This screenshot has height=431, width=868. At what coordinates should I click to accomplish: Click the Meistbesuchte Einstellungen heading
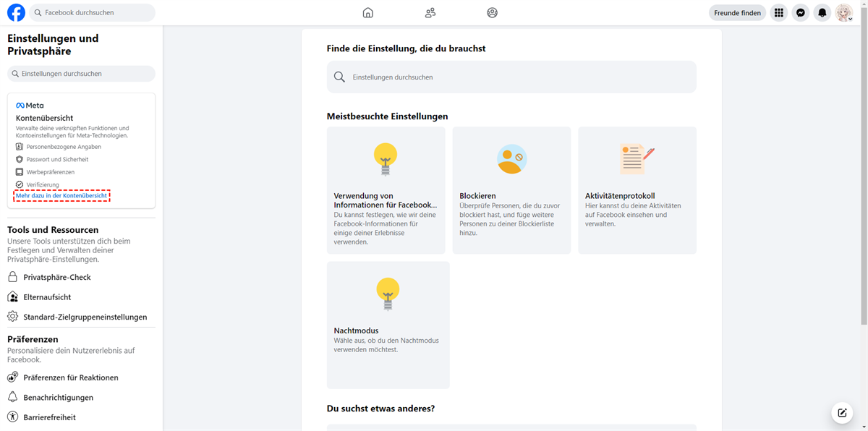(388, 116)
